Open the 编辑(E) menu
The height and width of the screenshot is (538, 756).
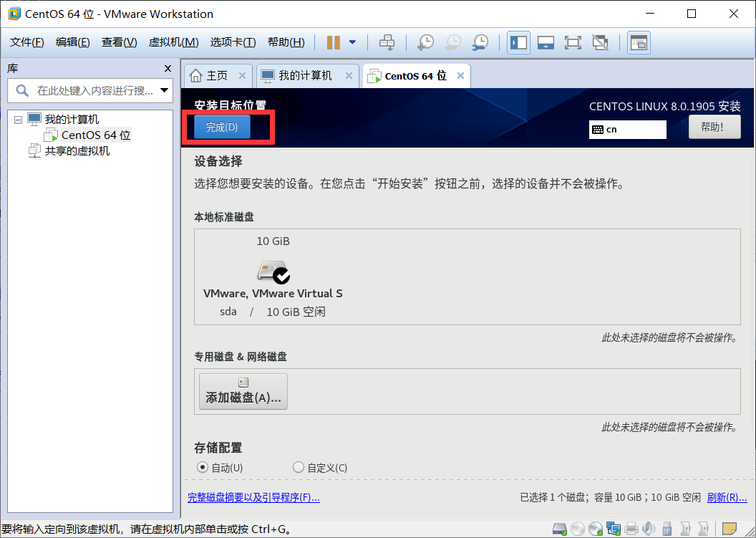[x=73, y=42]
